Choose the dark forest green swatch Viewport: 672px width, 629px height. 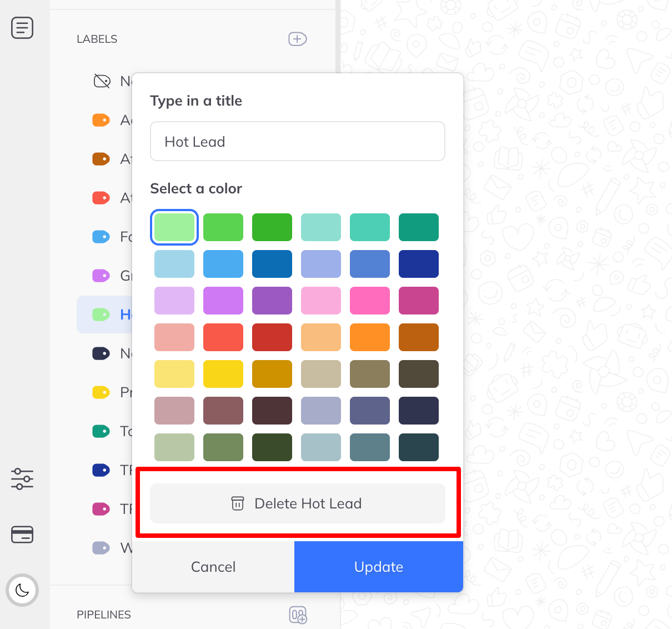click(272, 447)
